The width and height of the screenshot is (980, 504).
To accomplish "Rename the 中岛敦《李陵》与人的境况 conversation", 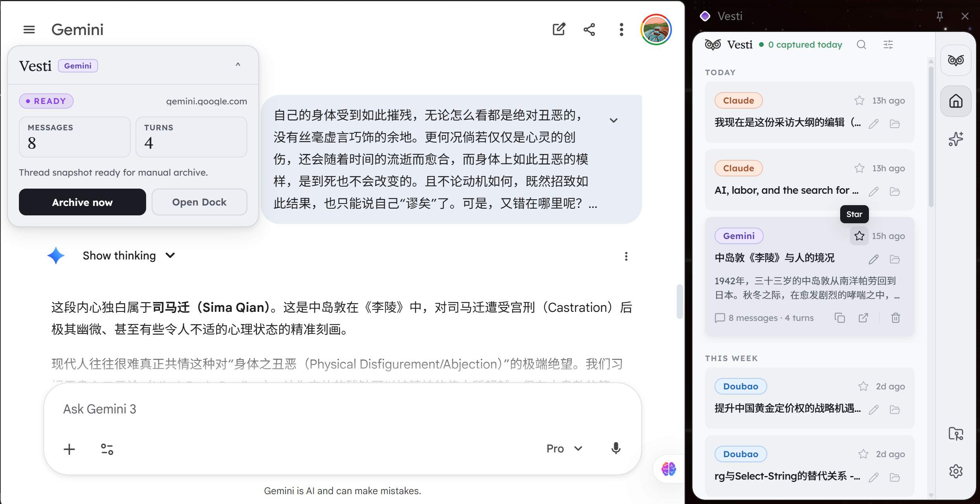I will point(874,259).
